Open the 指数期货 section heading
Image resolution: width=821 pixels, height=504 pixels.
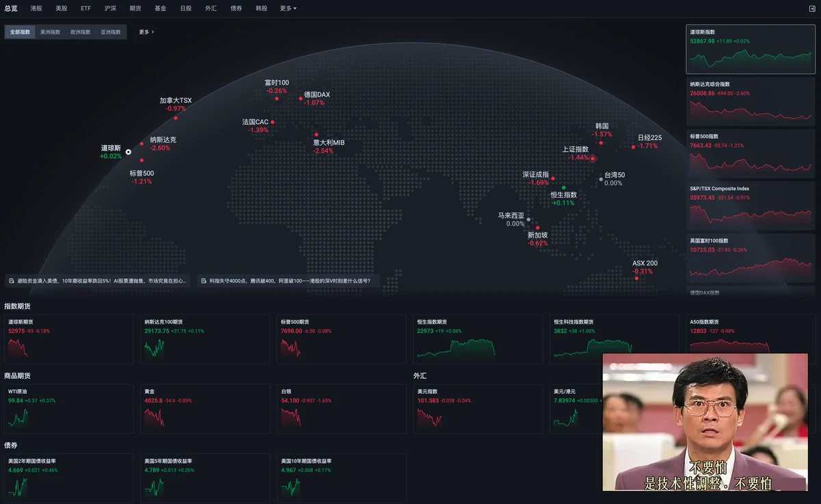(17, 306)
